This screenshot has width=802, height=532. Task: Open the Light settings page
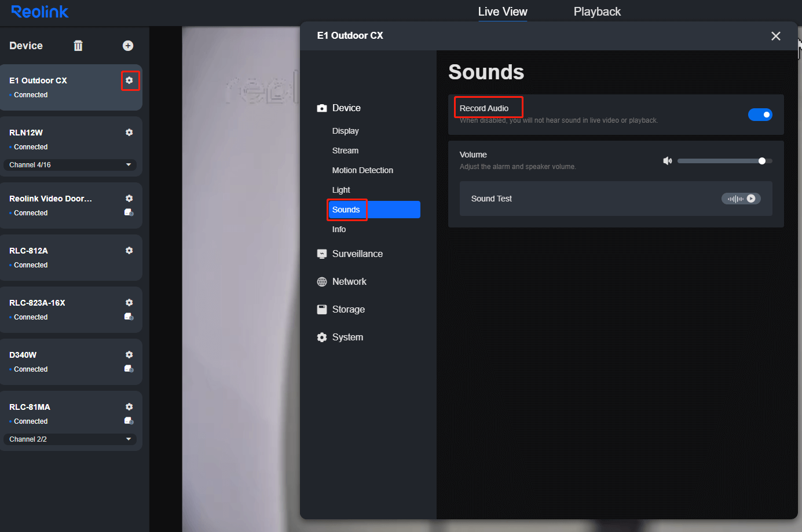[341, 190]
